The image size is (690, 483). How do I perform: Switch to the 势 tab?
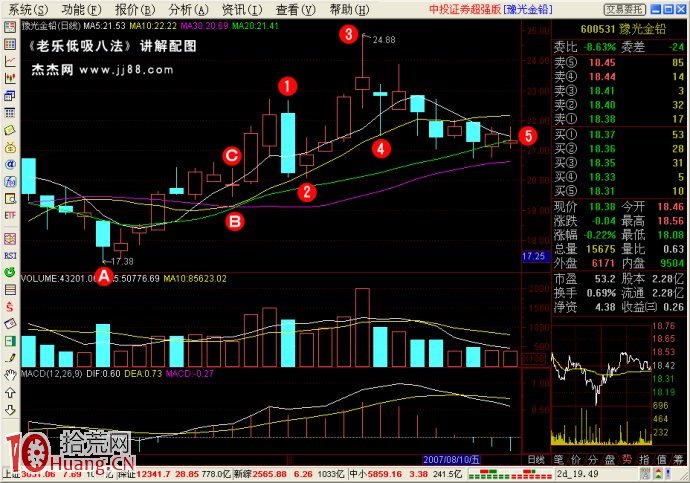click(x=627, y=460)
